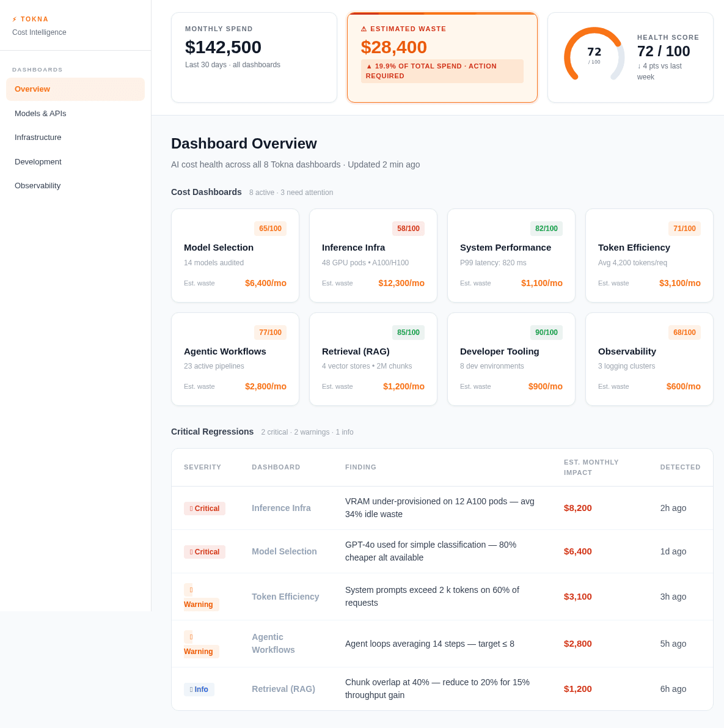Open the Retrieval (RAG) dashboard card
This screenshot has width=724, height=728.
point(373,359)
